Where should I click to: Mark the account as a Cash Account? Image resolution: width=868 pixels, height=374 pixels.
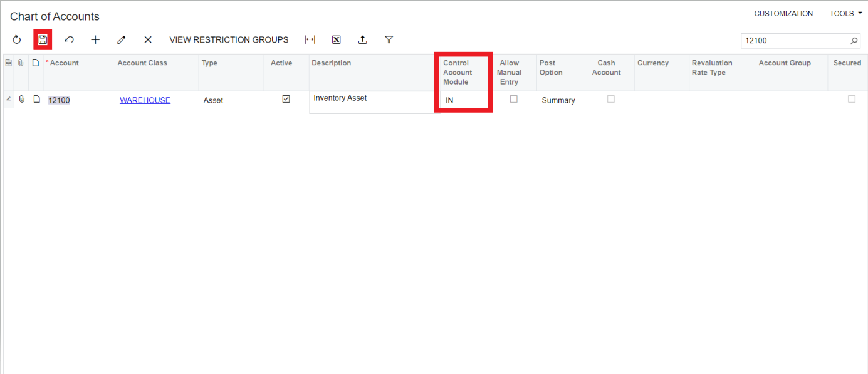coord(611,99)
